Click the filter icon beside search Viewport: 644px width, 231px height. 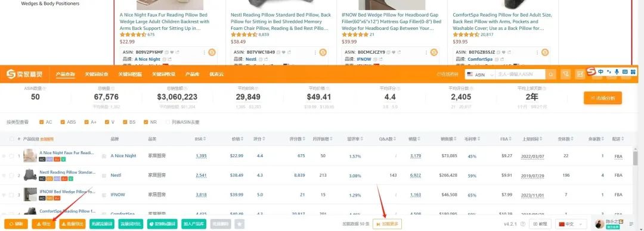[566, 74]
